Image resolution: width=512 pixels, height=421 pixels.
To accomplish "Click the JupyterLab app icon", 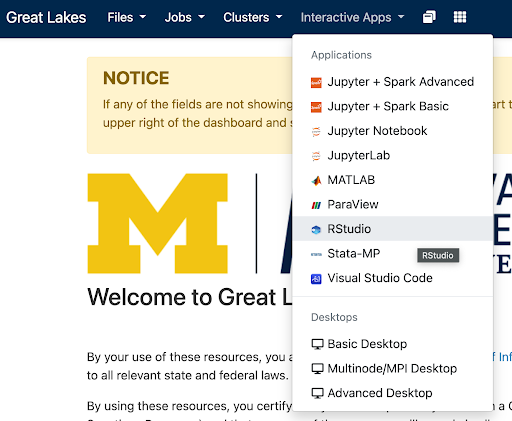I will click(x=316, y=156).
